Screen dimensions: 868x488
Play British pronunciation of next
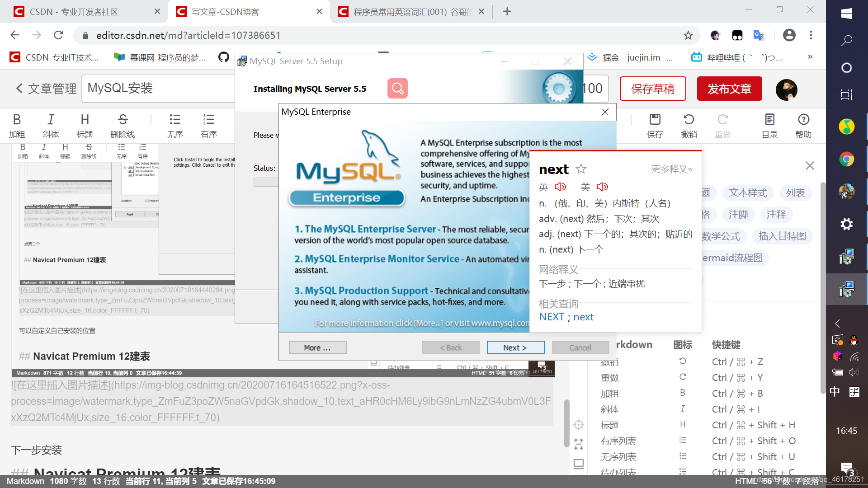[560, 187]
